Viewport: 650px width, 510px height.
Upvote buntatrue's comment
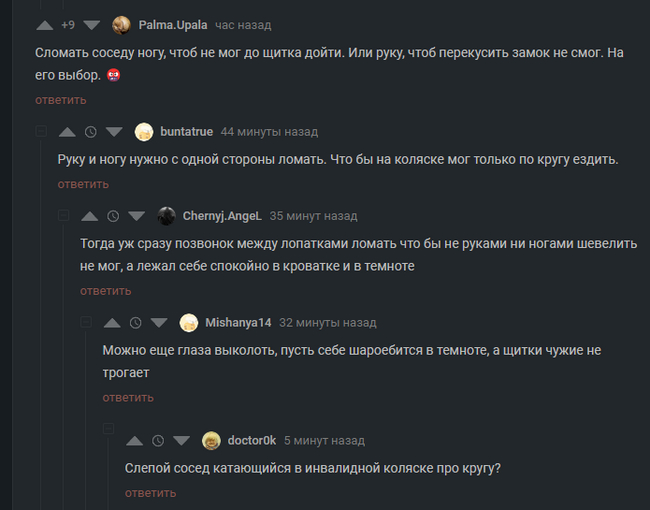point(67,132)
